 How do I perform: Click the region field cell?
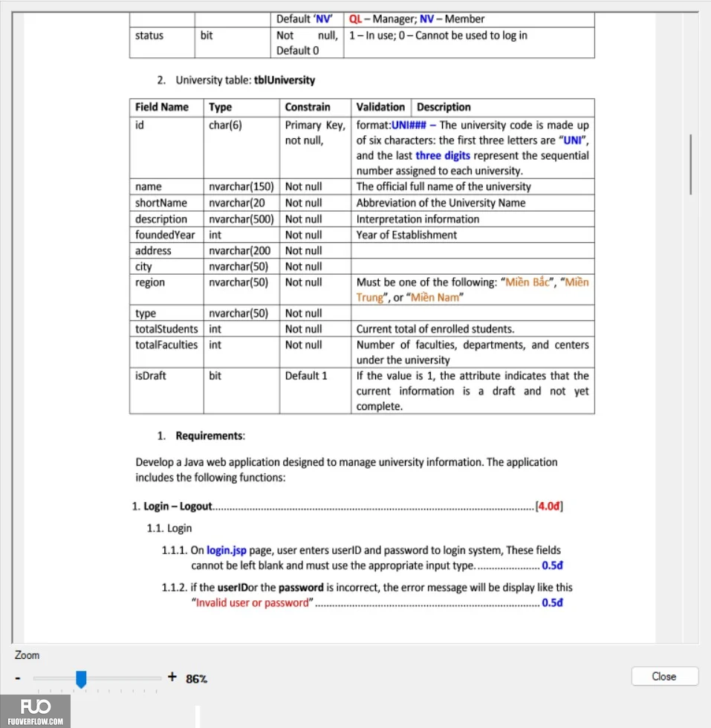tap(166, 290)
